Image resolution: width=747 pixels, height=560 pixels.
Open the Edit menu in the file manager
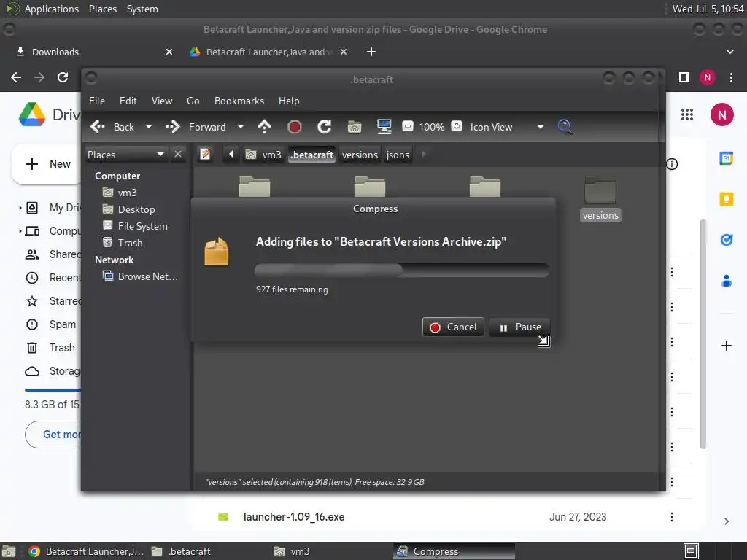[x=128, y=101]
